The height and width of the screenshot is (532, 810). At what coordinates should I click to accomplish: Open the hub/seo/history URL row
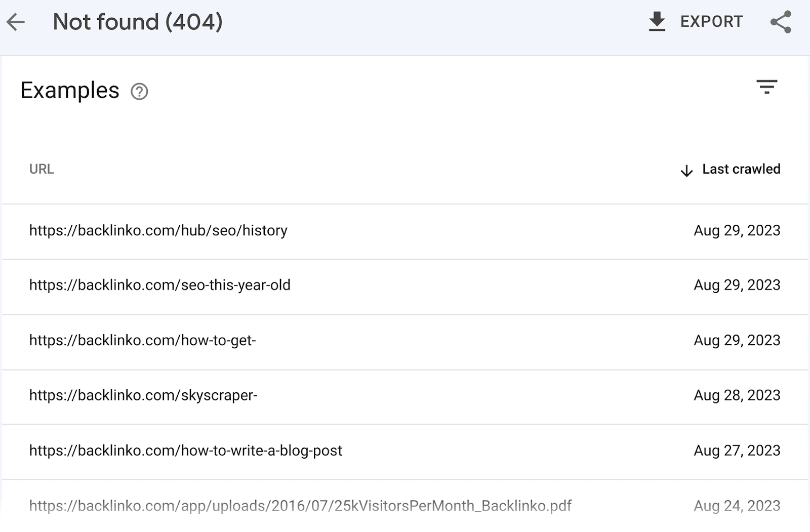(x=158, y=231)
